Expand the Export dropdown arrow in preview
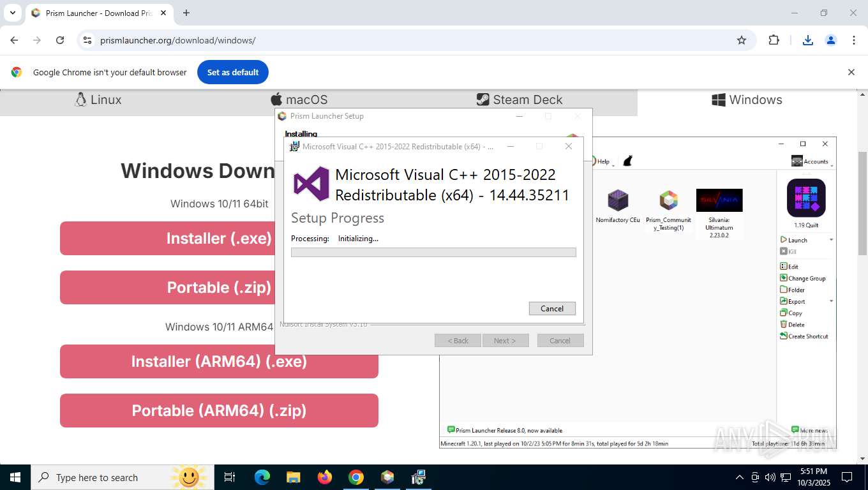The width and height of the screenshot is (868, 490). click(831, 301)
